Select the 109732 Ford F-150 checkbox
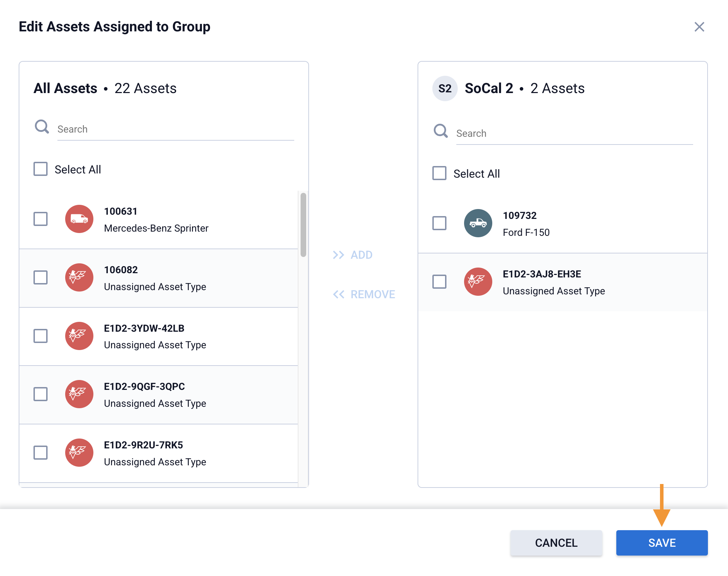This screenshot has width=728, height=576. point(439,223)
